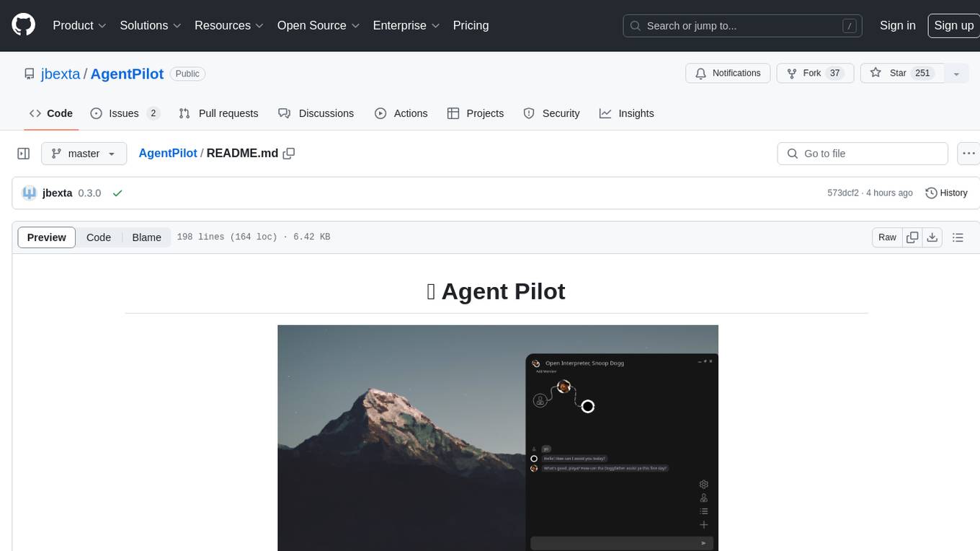Image resolution: width=980 pixels, height=551 pixels.
Task: Click the Agent Pilot heading
Action: (x=496, y=291)
